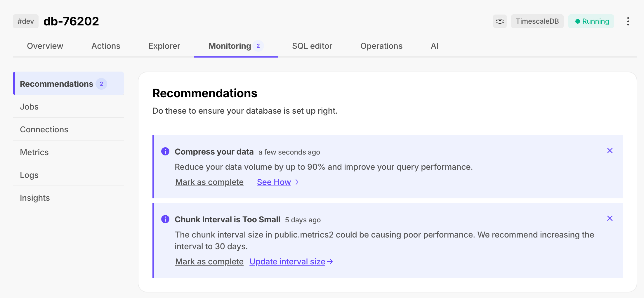644x298 pixels.
Task: Open Jobs in the monitoring sidebar
Action: click(x=29, y=107)
